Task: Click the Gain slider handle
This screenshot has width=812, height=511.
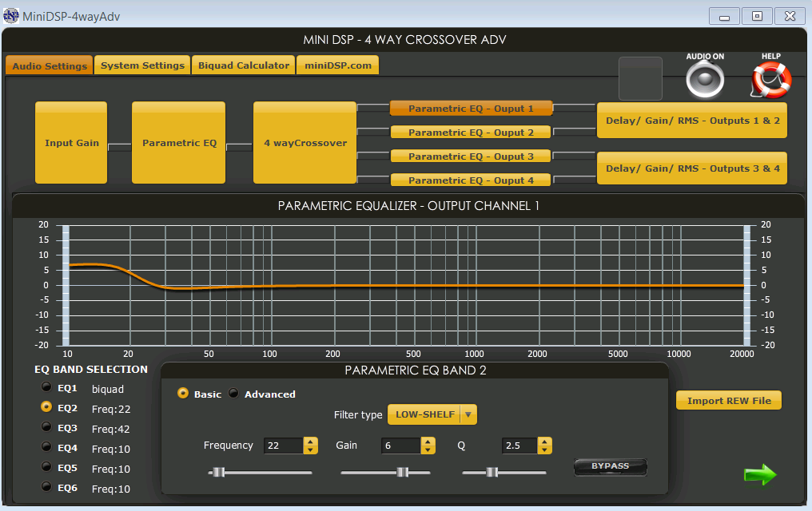Action: click(402, 472)
